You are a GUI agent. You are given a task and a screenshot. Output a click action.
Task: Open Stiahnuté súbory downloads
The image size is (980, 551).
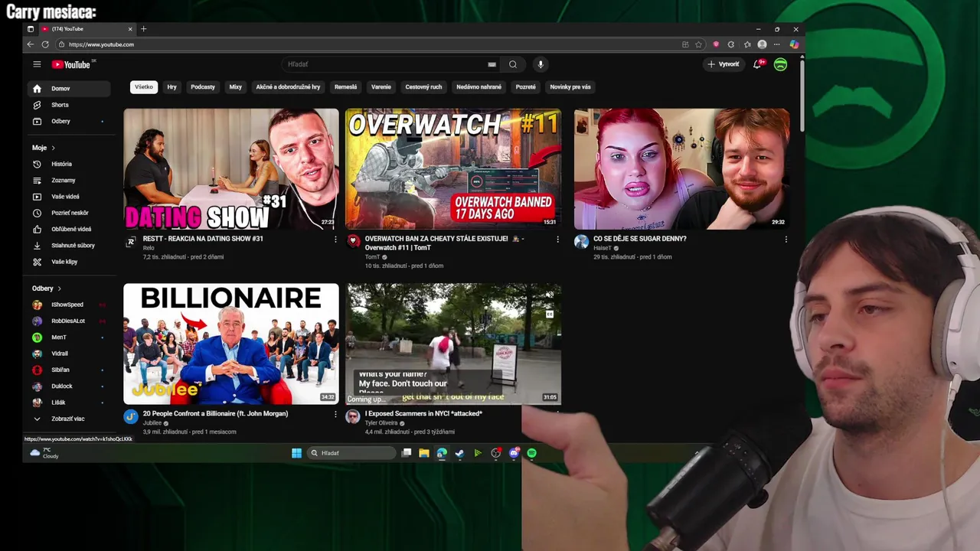pos(69,246)
